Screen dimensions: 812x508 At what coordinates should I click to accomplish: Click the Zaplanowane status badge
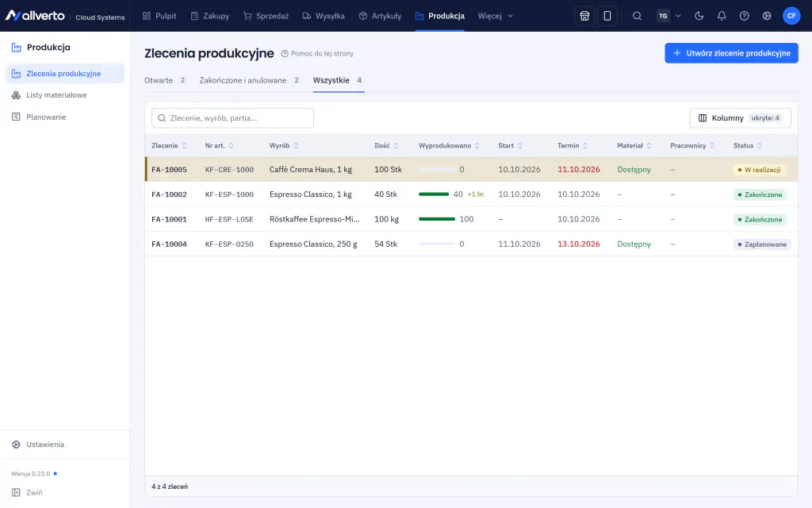762,244
